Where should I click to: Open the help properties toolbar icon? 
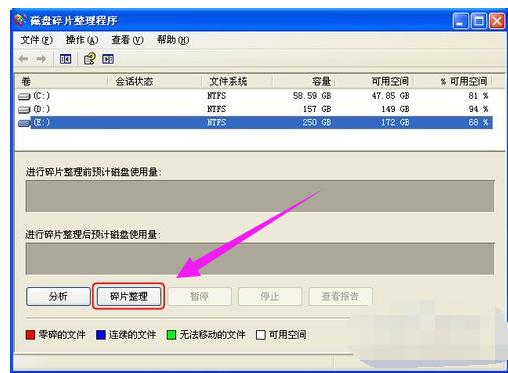click(x=89, y=59)
